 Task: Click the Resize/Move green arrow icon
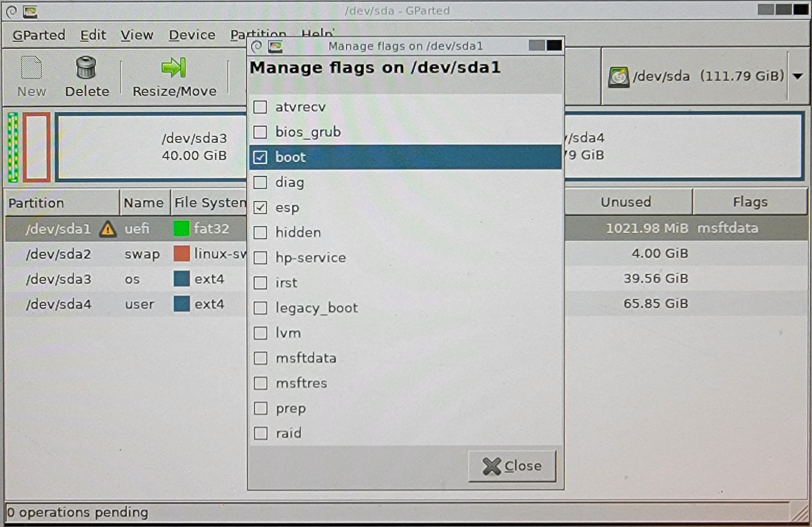[x=174, y=67]
